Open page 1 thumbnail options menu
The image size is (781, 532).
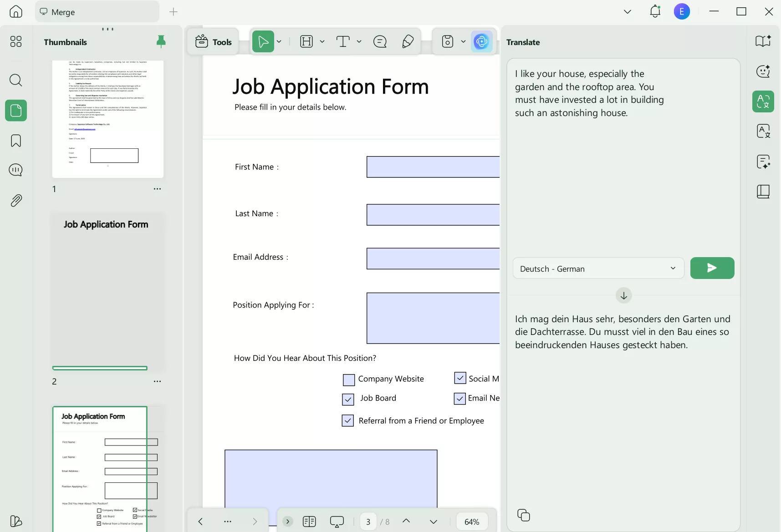coord(157,189)
